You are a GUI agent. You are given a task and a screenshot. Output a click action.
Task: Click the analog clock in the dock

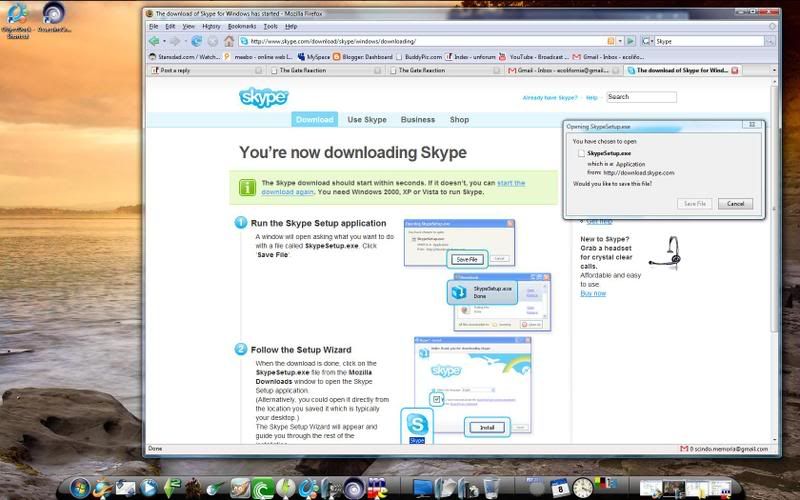click(583, 488)
